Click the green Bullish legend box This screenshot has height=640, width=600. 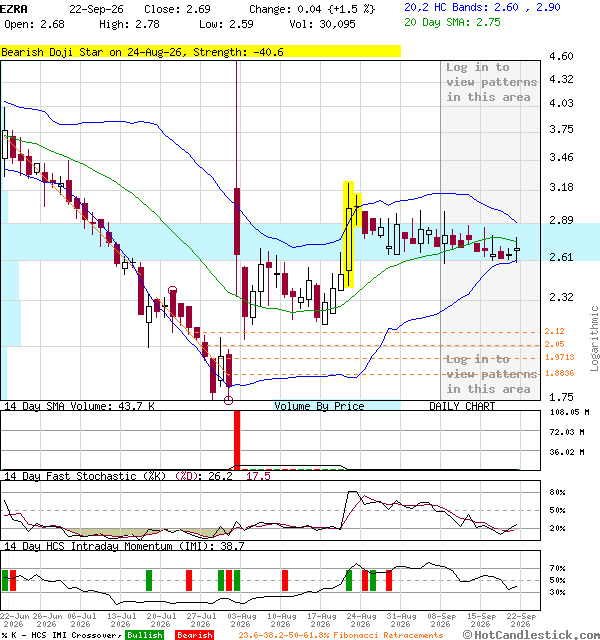[145, 635]
